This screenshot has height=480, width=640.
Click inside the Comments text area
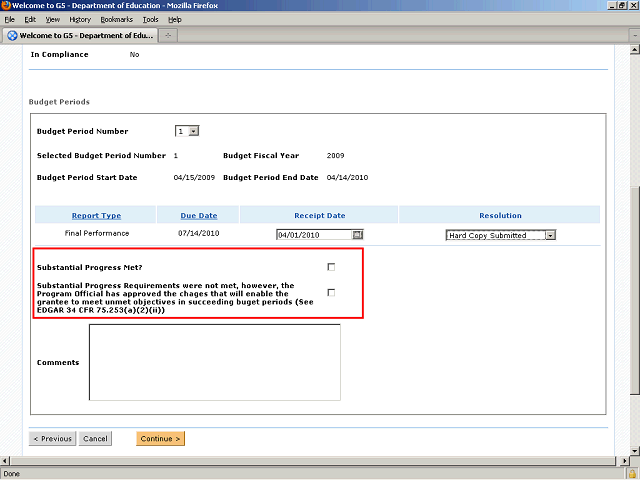[x=215, y=362]
